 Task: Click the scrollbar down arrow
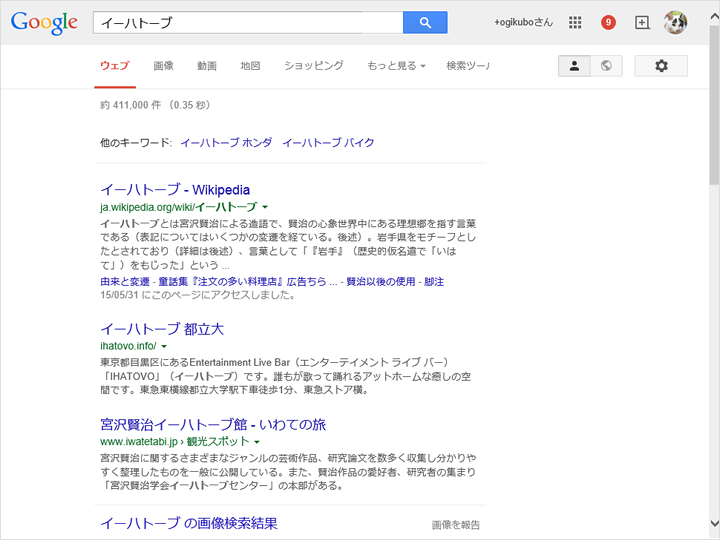[714, 523]
